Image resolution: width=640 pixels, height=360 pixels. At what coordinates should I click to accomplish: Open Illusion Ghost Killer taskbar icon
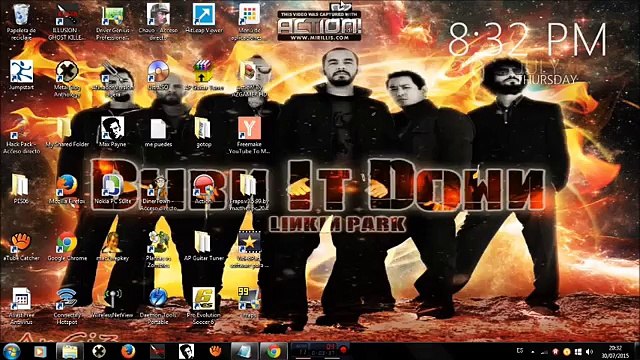pyautogui.click(x=157, y=351)
